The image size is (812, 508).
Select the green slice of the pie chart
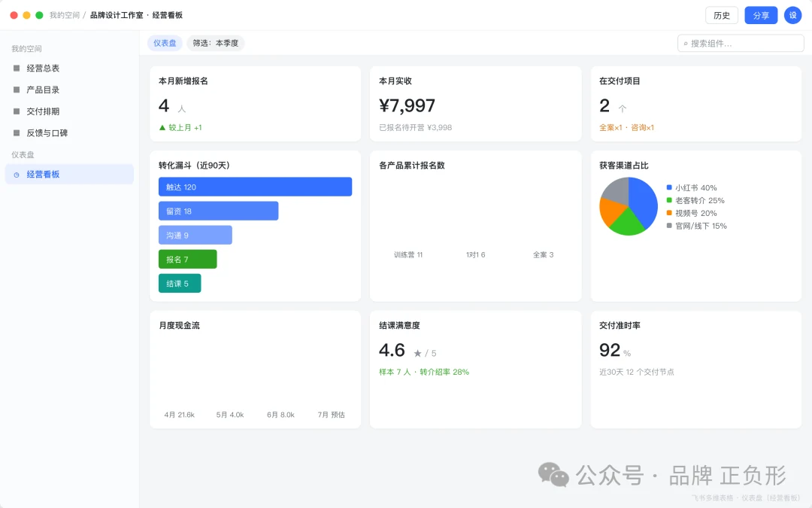[627, 223]
